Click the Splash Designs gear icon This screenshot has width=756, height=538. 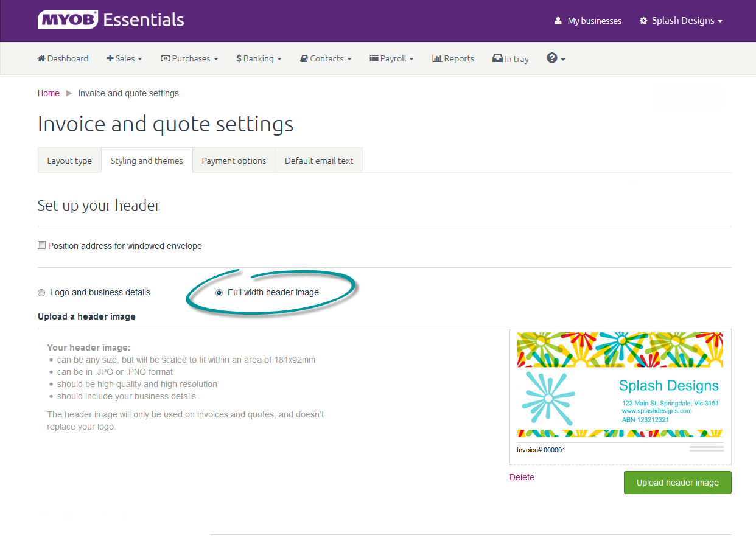(x=643, y=21)
